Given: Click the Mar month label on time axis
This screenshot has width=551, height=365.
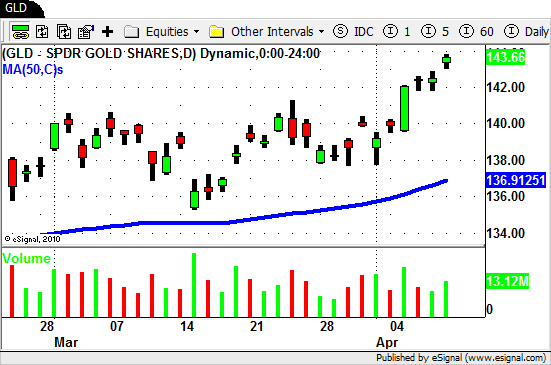Looking at the screenshot, I should tap(66, 342).
